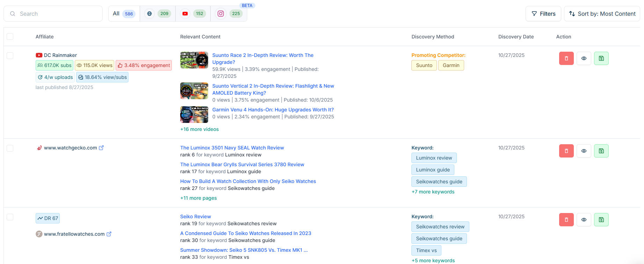This screenshot has width=644, height=264.
Task: Click the Luminox review keyword tag
Action: [x=434, y=158]
